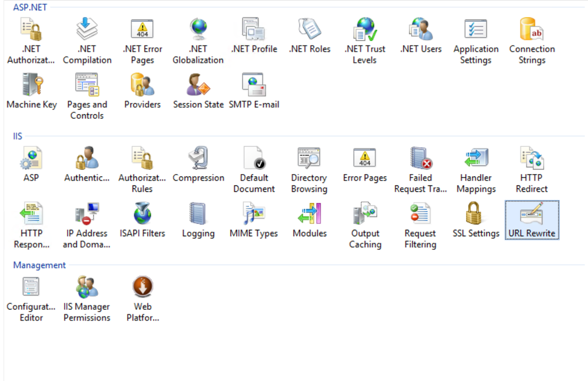
Task: Open Failed Request Tracing Rules
Action: pyautogui.click(x=420, y=171)
